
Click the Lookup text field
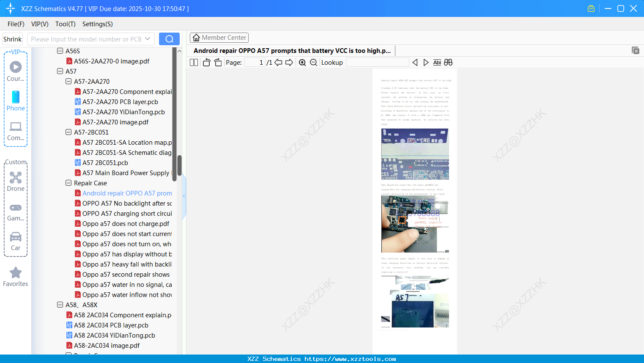coord(378,63)
